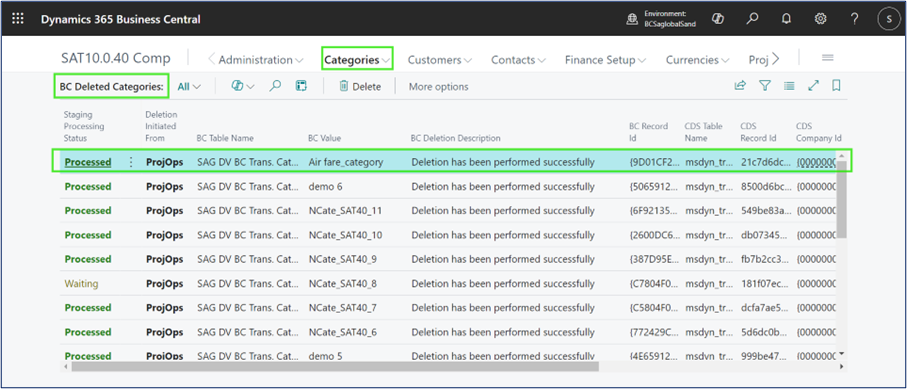The width and height of the screenshot is (907, 389).
Task: Click CDS record id 8500d6bc... cell
Action: (765, 186)
